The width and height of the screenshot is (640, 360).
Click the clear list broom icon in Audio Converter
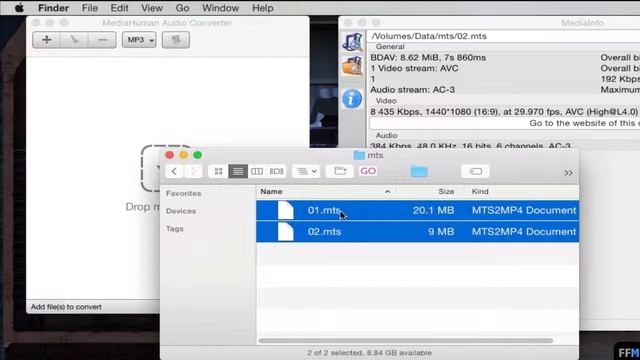[74, 40]
